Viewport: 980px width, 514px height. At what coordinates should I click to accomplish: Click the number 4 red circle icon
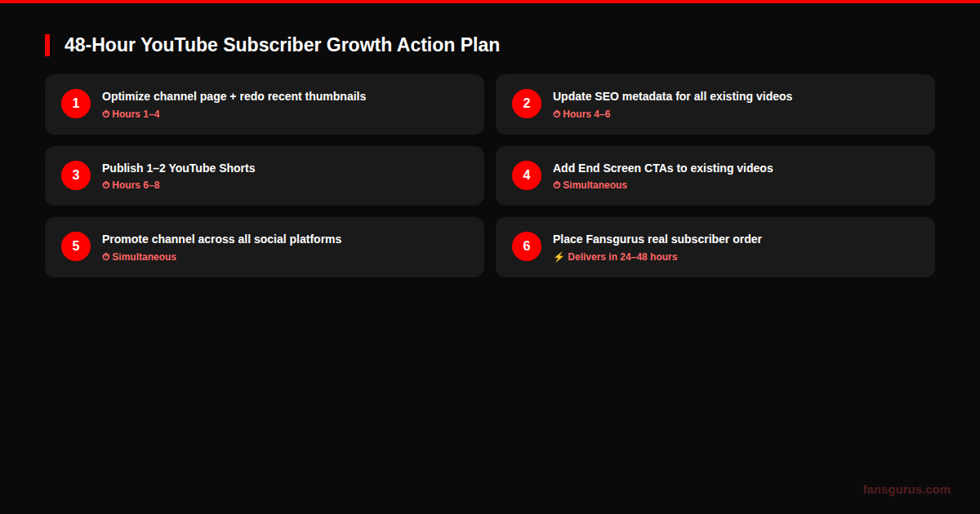[x=527, y=175]
